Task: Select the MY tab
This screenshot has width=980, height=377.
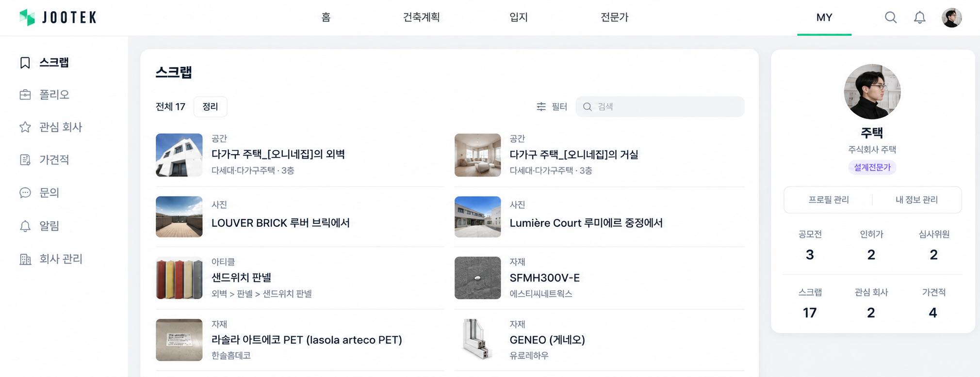Action: [824, 17]
